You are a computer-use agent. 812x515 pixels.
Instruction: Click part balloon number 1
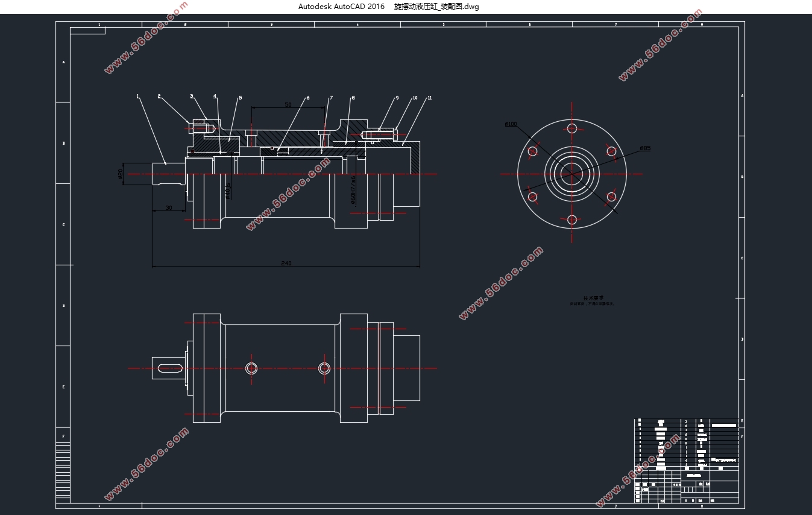tap(137, 96)
